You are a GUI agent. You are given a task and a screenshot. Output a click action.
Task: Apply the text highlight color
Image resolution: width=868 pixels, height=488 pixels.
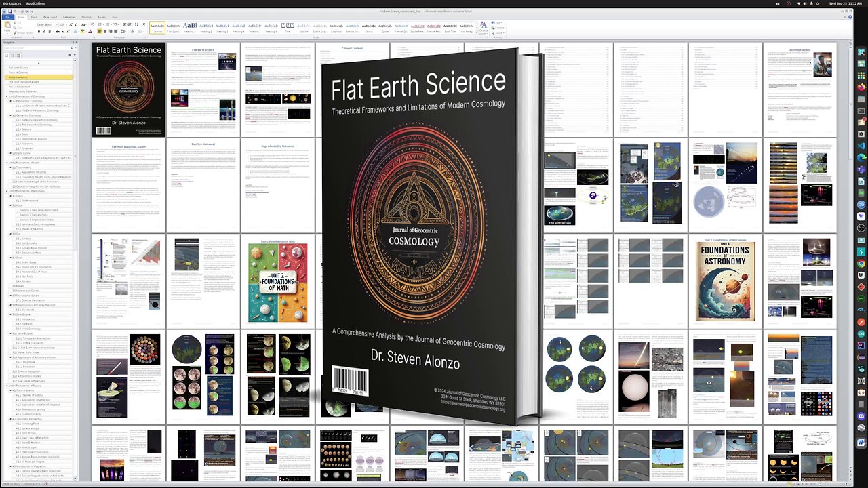[83, 31]
